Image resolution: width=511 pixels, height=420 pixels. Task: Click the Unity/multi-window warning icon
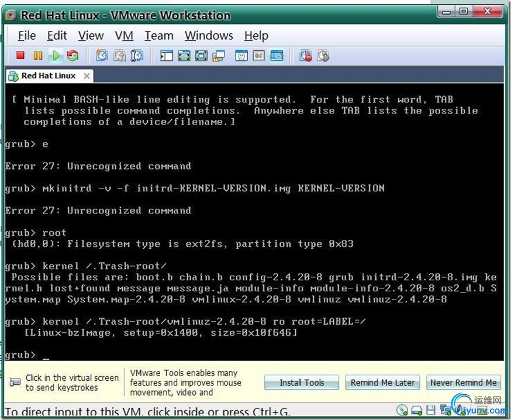(x=219, y=56)
